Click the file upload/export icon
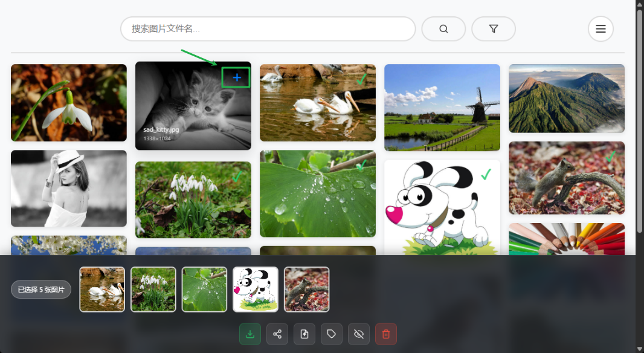 click(304, 334)
